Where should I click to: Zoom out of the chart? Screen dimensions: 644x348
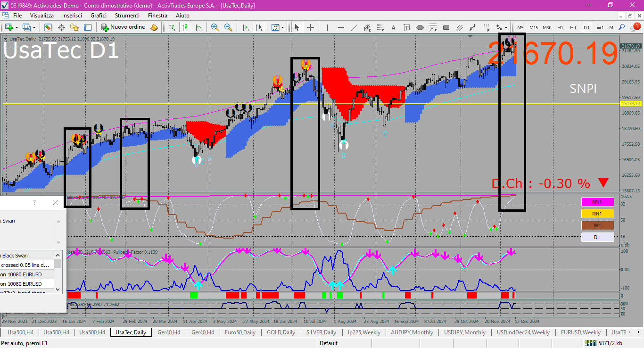coord(228,27)
